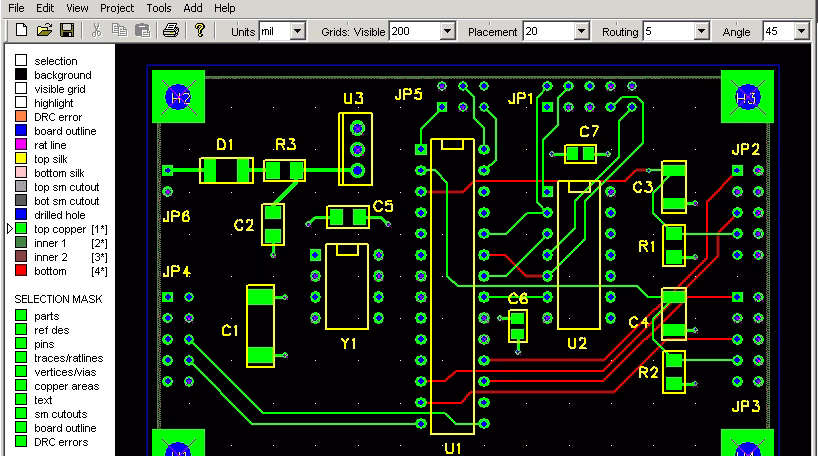Click the Copy icon
The height and width of the screenshot is (456, 818).
119,30
